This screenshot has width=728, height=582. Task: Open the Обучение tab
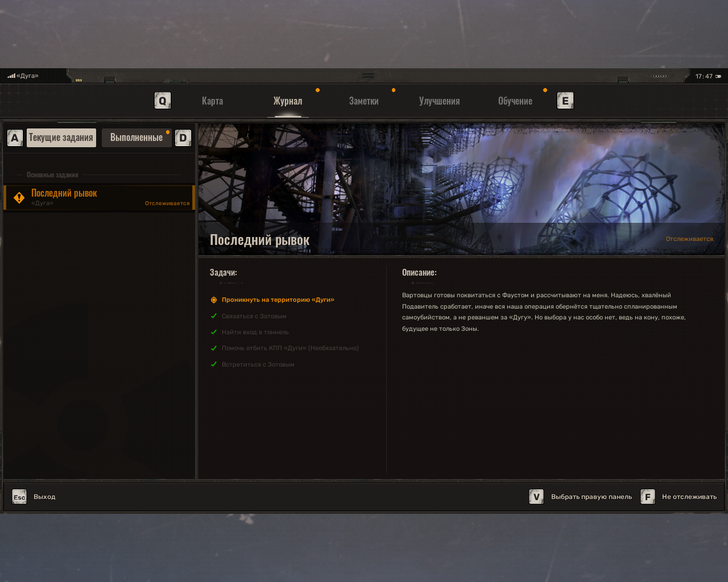[515, 101]
